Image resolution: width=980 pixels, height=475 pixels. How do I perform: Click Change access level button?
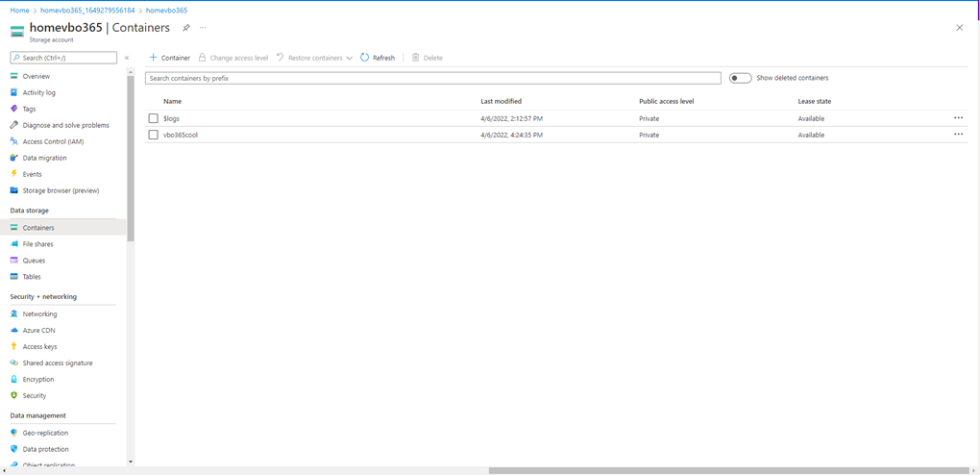pos(233,58)
